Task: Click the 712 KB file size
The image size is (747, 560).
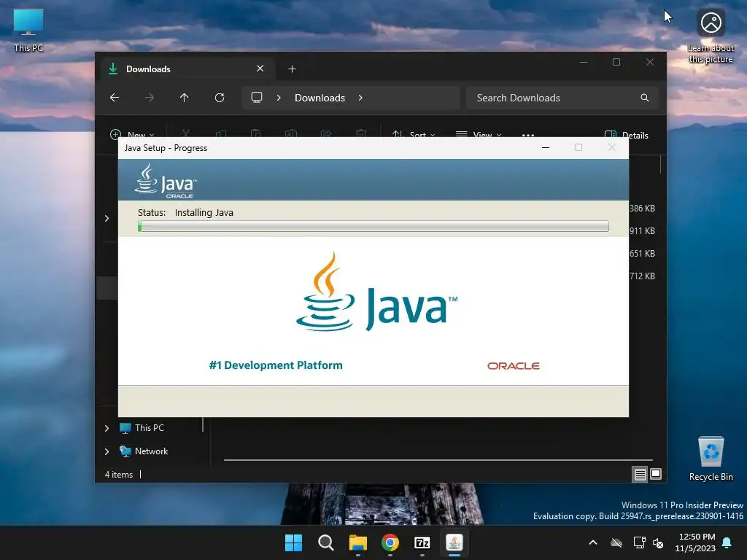Action: click(x=642, y=276)
